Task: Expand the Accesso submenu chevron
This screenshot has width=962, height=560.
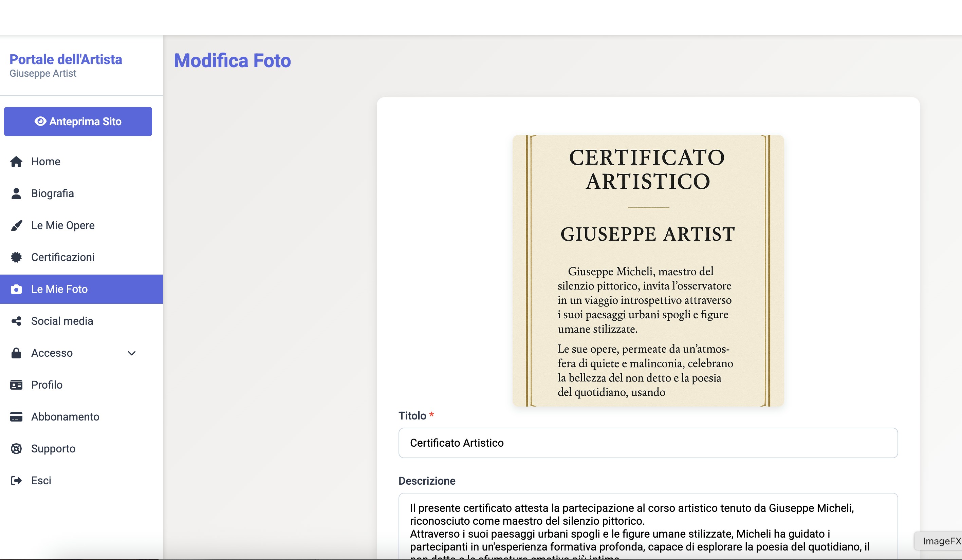Action: pyautogui.click(x=132, y=353)
